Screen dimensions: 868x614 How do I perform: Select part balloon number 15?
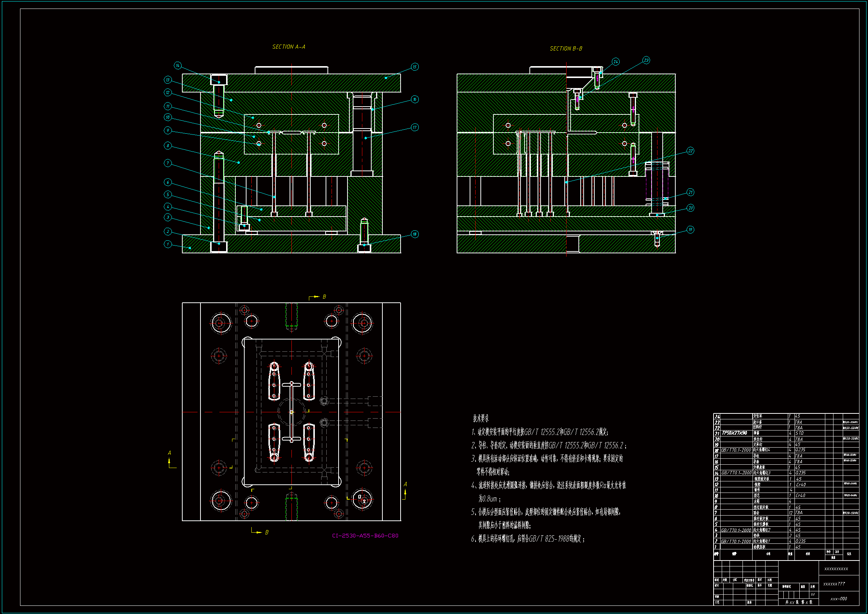[414, 67]
